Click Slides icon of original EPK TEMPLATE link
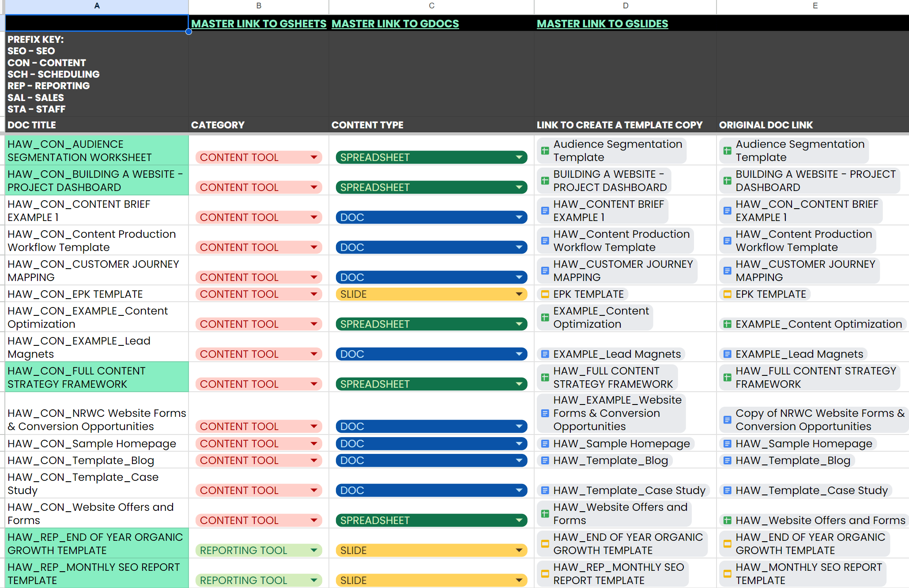The width and height of the screenshot is (909, 588). (728, 294)
